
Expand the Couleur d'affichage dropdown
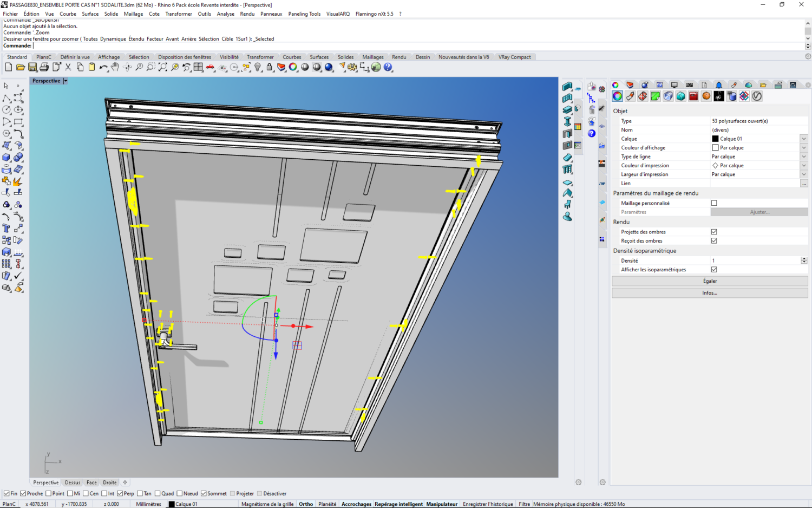point(804,147)
